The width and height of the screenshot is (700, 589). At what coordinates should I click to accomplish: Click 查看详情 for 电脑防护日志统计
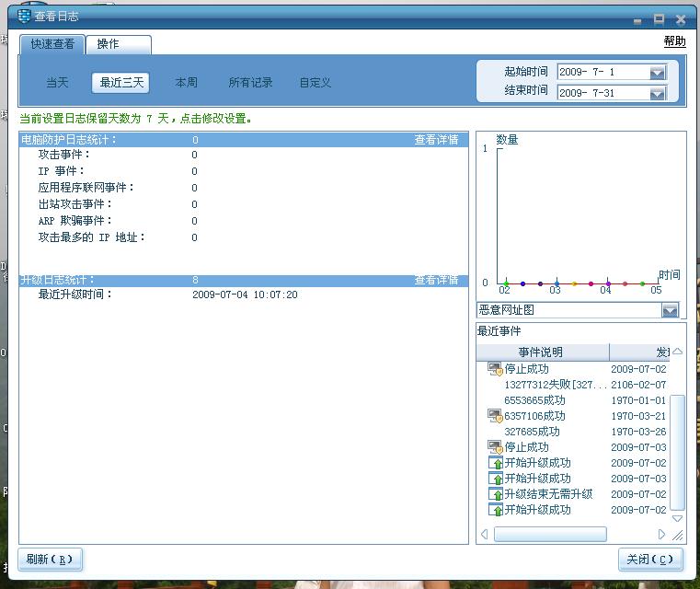pos(436,140)
